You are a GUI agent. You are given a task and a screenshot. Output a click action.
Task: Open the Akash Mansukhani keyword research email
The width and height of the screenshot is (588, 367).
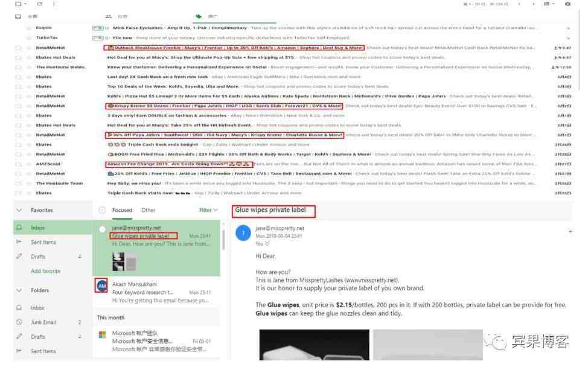156,292
